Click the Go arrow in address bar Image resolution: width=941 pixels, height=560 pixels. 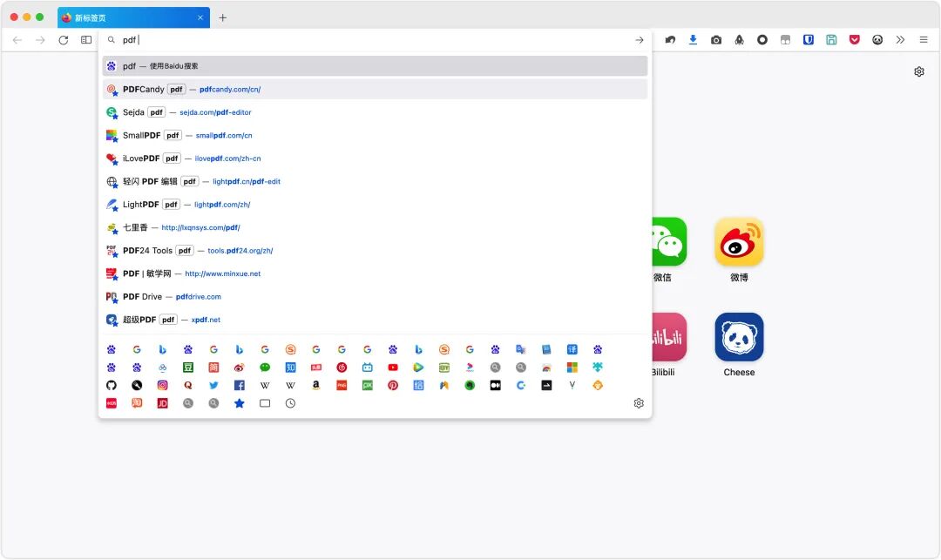tap(640, 40)
